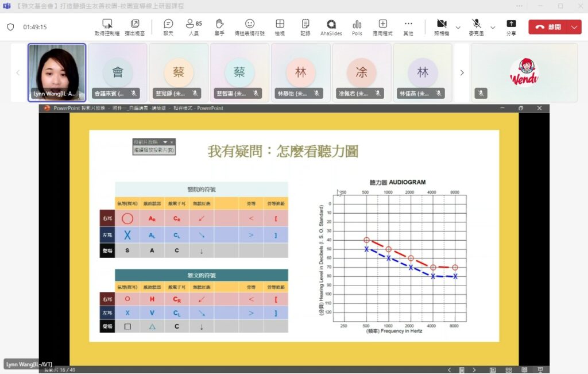Raise hand using the 舉手 icon
Viewport: 588px width, 374px height.
(219, 26)
